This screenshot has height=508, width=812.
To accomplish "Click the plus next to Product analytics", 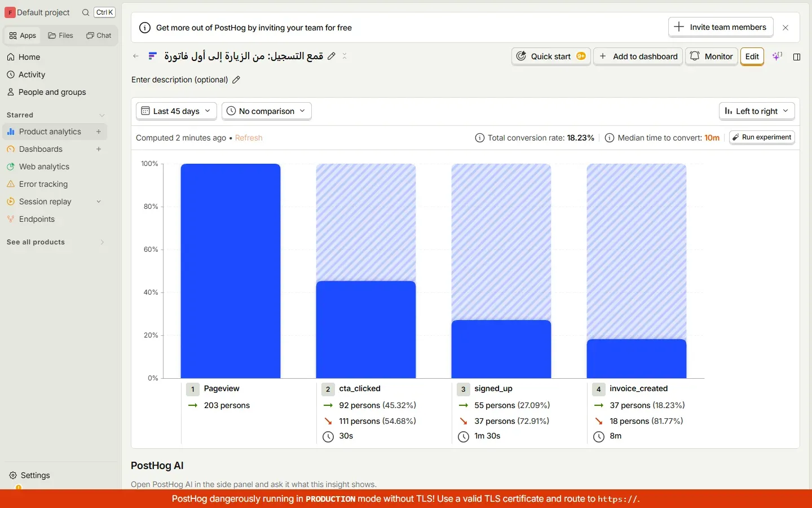I will point(99,132).
